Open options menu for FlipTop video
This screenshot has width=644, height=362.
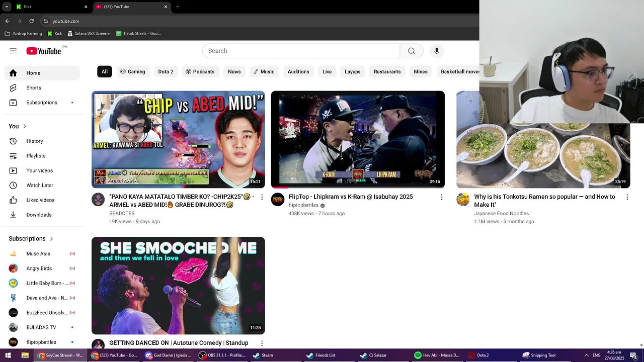[442, 197]
